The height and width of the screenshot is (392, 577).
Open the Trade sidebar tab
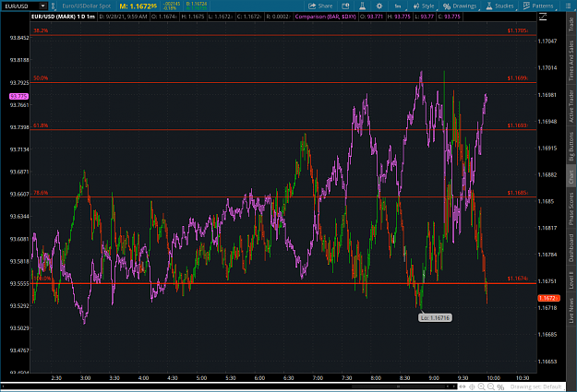pos(571,24)
